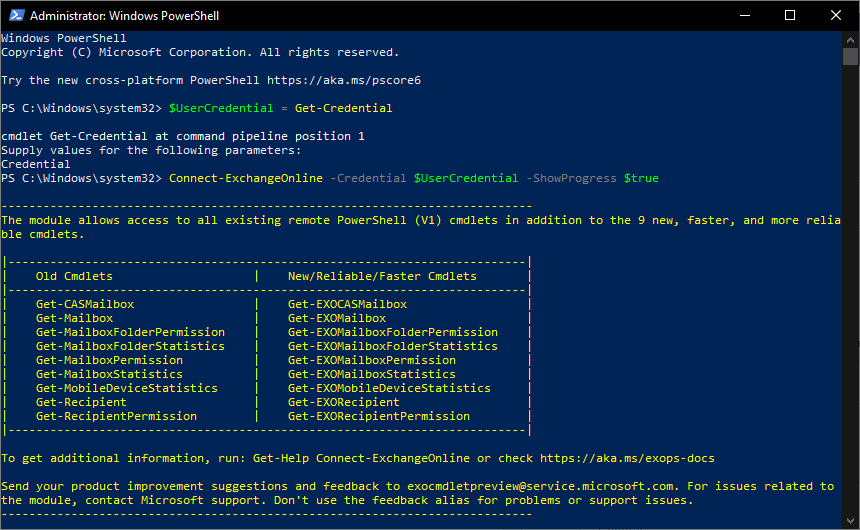Click the scrollbar up arrow
The height and width of the screenshot is (530, 860).
pyautogui.click(x=850, y=40)
